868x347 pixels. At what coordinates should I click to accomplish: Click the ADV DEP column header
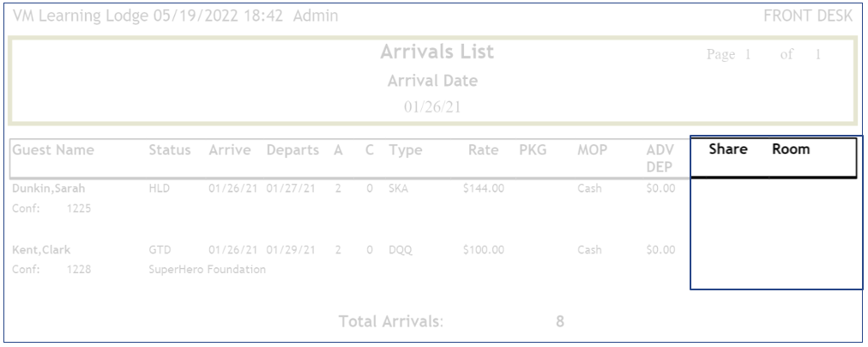(x=660, y=158)
